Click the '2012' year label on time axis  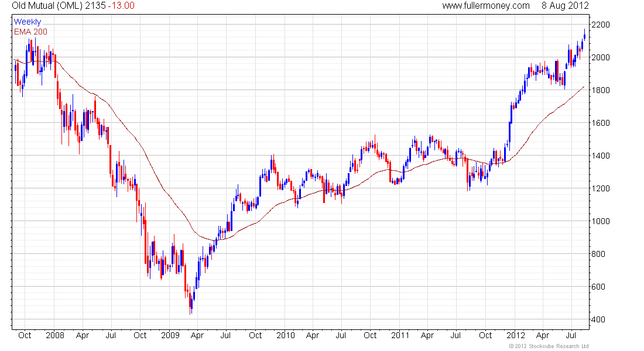(x=516, y=335)
